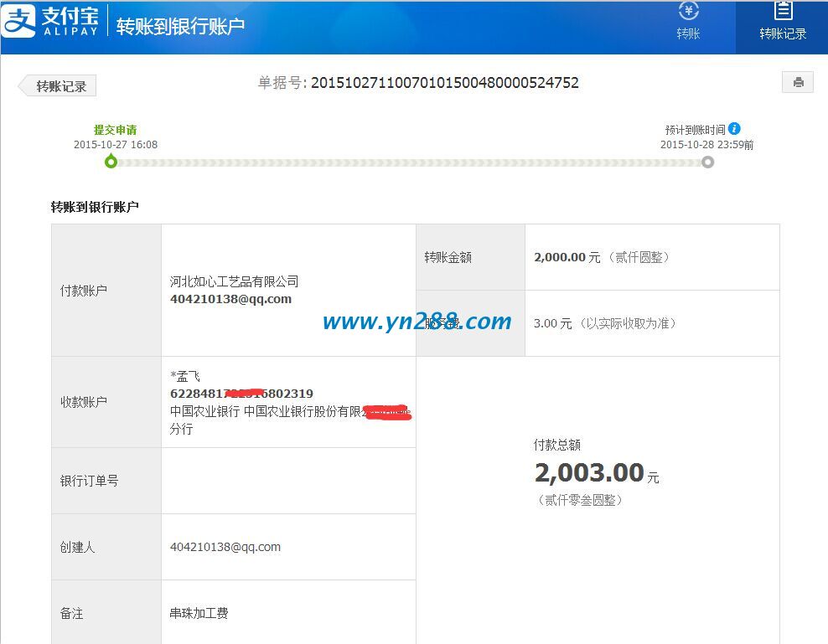This screenshot has width=828, height=644.
Task: Select the 转账 (Transfer) yuan icon
Action: click(689, 11)
